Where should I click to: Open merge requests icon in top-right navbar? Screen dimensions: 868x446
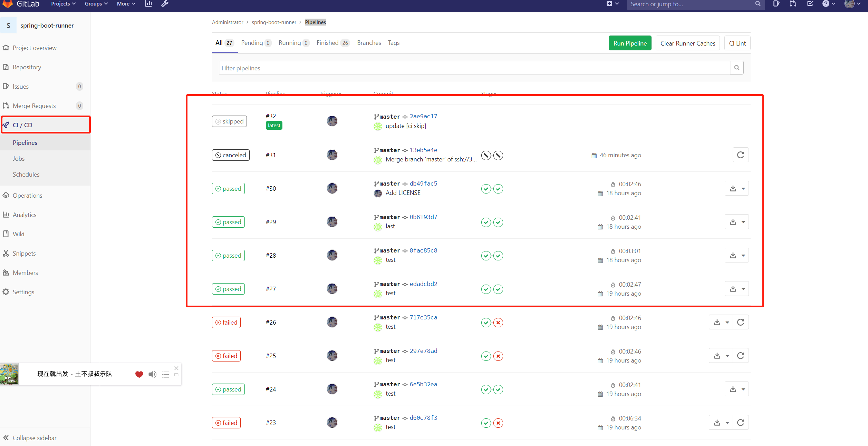(793, 4)
